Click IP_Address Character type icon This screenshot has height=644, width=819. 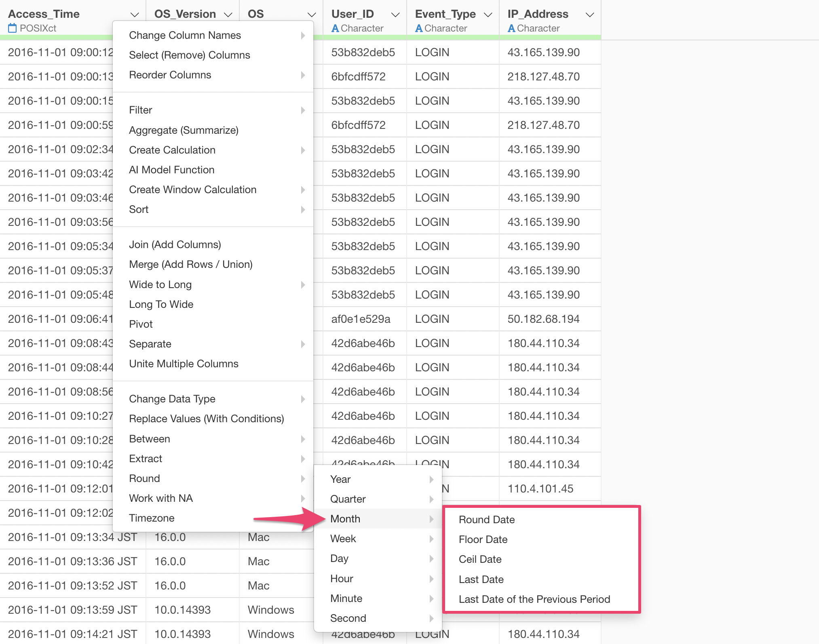pyautogui.click(x=511, y=28)
